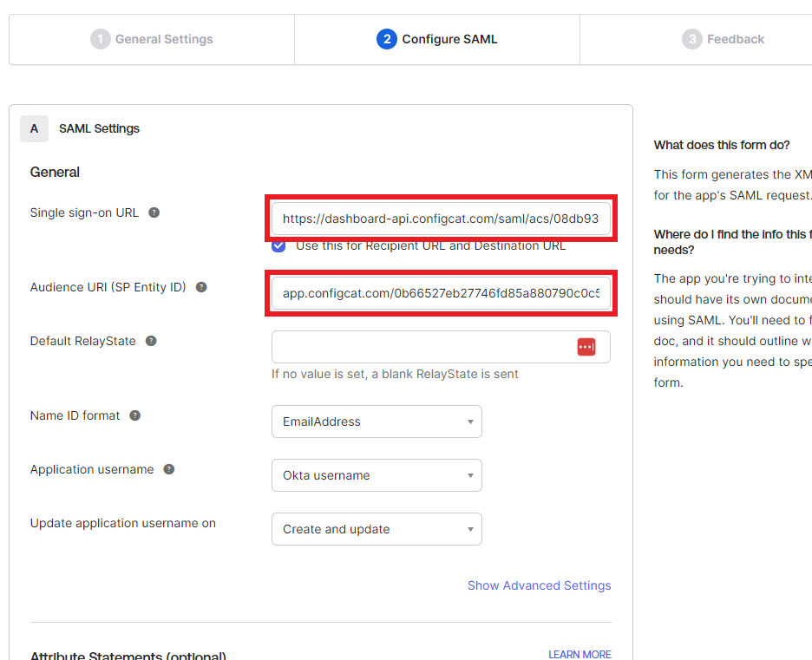
Task: Go to the General Settings step
Action: point(152,39)
